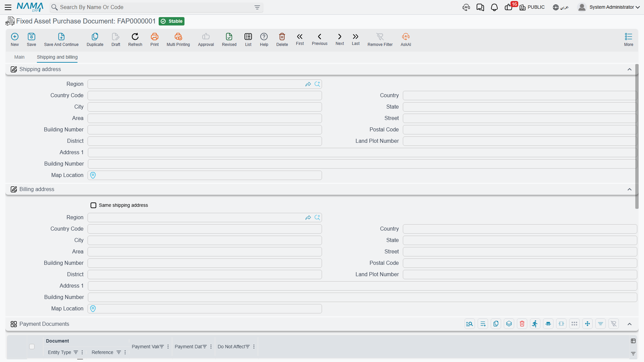Open the AI support headset icon

(466, 7)
